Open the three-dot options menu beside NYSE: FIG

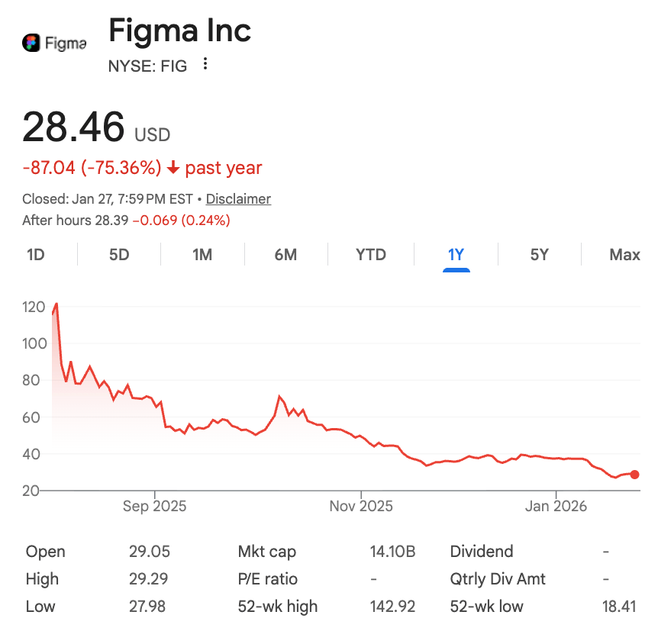point(205,64)
